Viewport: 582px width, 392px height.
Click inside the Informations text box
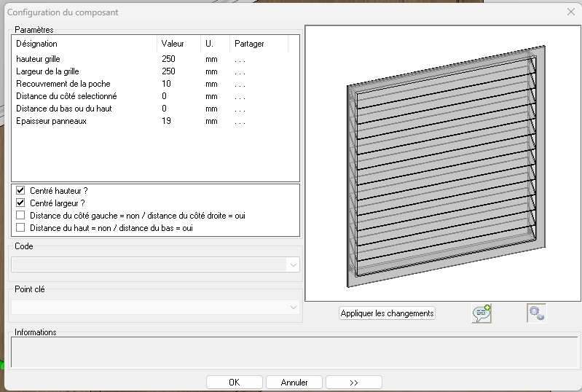(x=294, y=352)
